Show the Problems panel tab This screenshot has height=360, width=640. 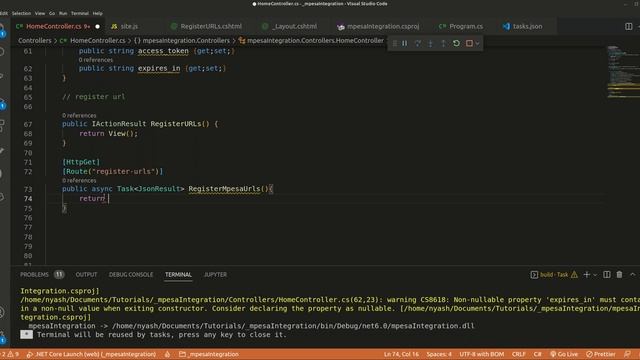tap(42, 275)
